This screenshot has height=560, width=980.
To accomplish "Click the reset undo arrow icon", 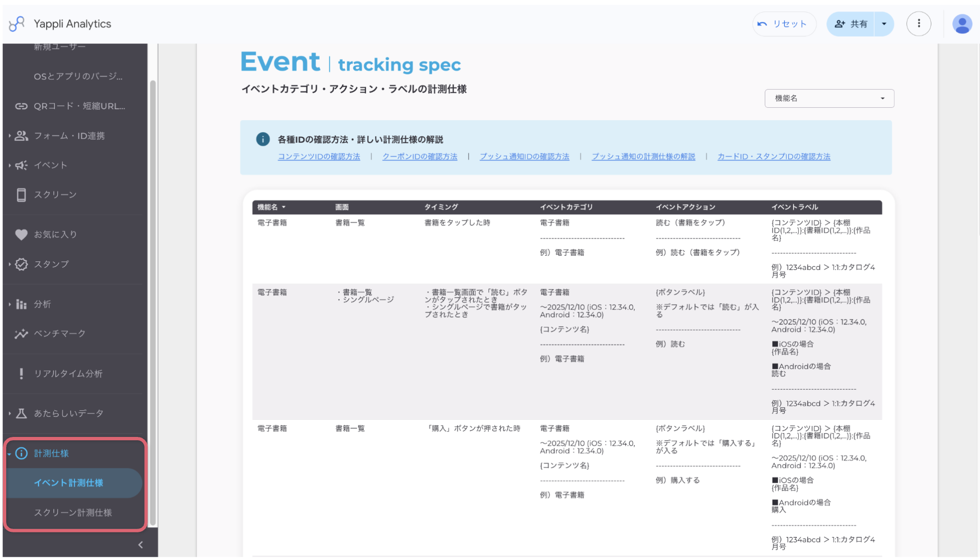I will (762, 24).
